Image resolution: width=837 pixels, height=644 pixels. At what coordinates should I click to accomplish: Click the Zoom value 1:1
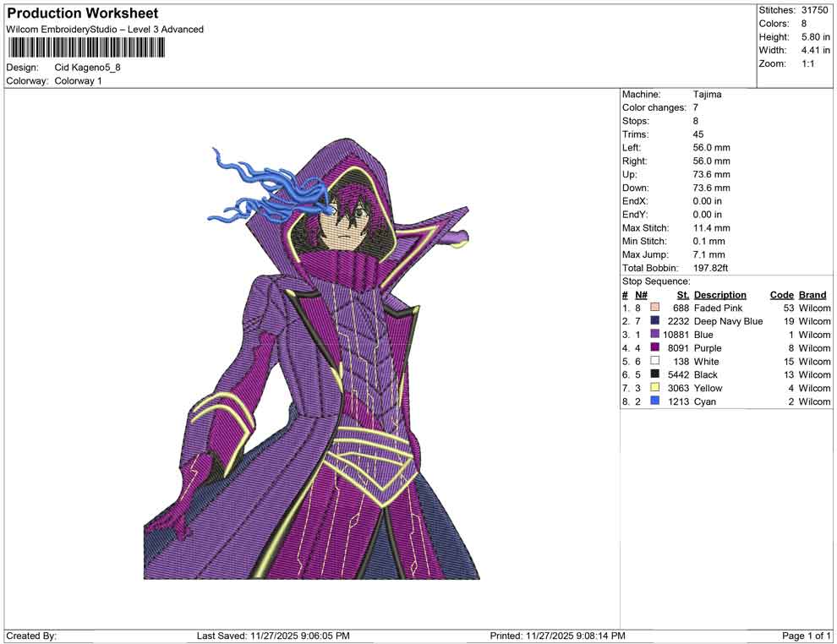808,63
